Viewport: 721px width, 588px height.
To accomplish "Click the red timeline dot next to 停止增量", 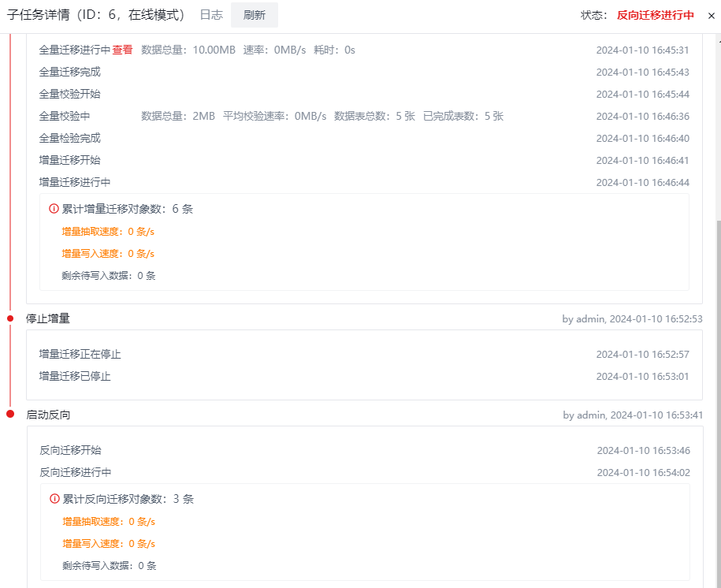I will [9, 318].
